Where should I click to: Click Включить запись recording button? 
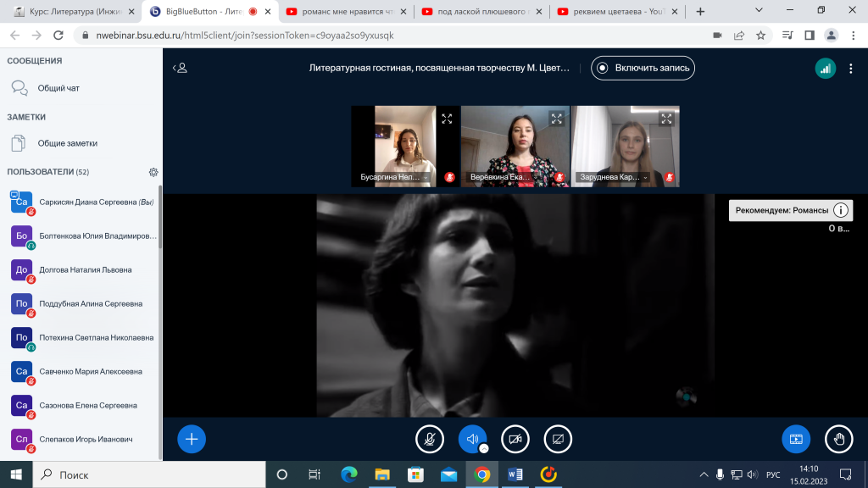pyautogui.click(x=643, y=68)
